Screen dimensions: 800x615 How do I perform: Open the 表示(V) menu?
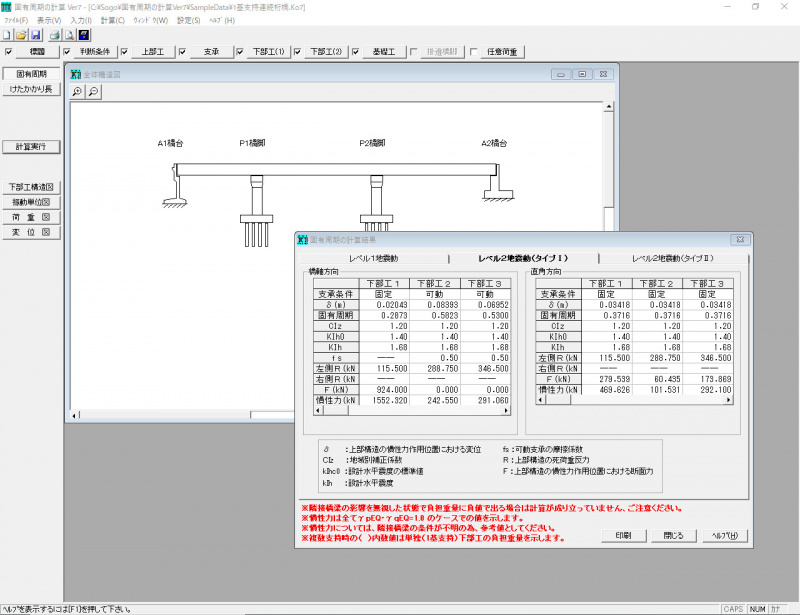(x=49, y=20)
